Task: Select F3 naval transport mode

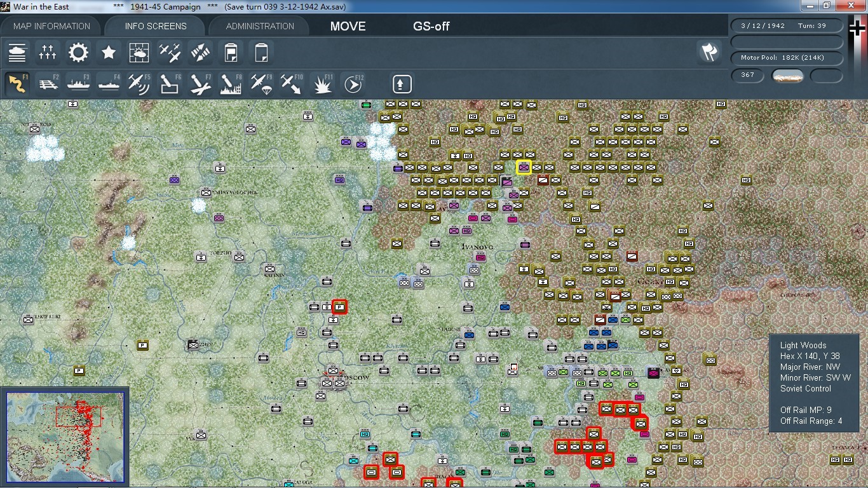Action: coord(78,84)
